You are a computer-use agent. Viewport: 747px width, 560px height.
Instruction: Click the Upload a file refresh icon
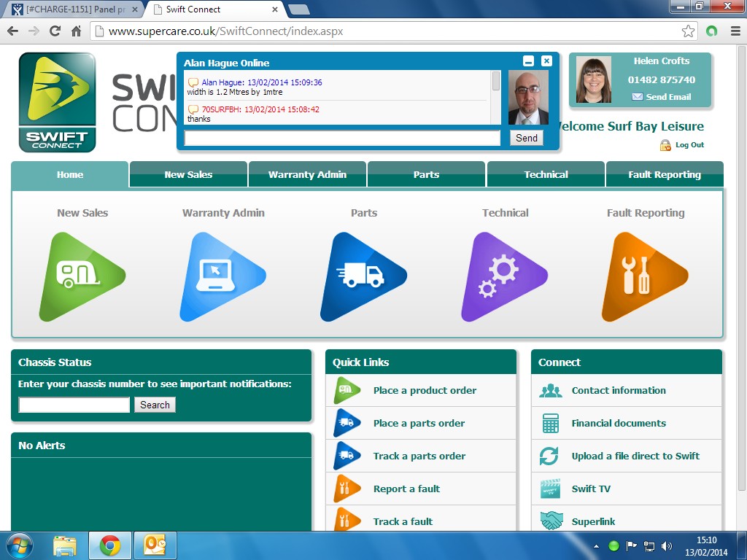[549, 456]
